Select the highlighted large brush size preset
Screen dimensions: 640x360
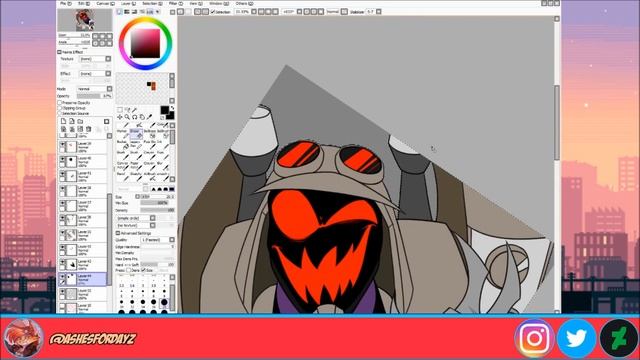[164, 302]
